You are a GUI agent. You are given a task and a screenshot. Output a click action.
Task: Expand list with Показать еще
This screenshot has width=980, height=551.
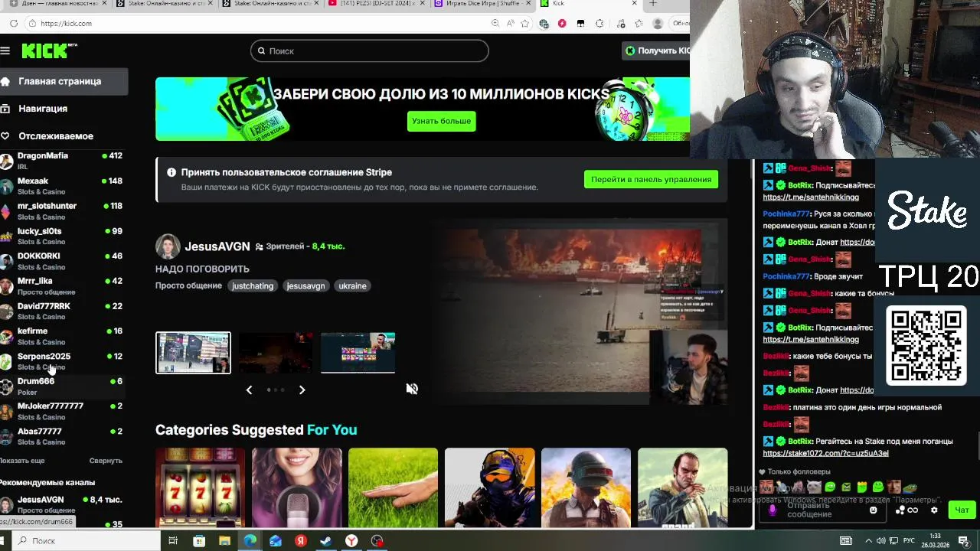tap(21, 461)
